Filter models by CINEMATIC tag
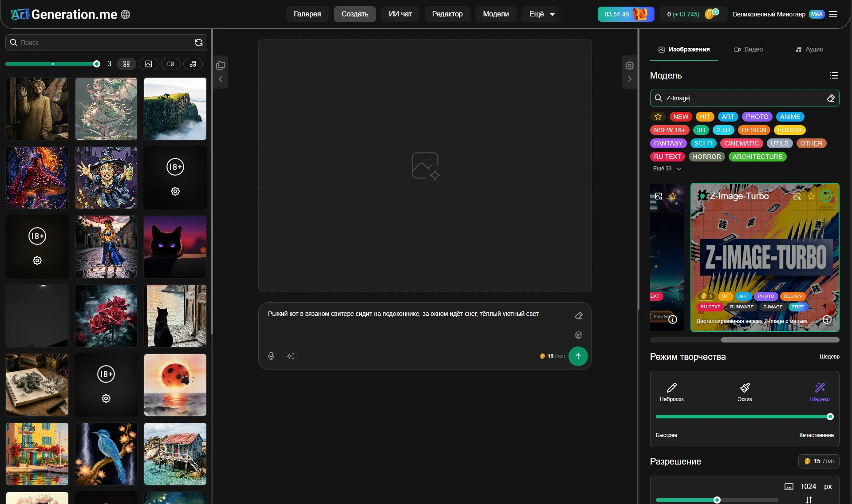The image size is (852, 504). [x=742, y=143]
